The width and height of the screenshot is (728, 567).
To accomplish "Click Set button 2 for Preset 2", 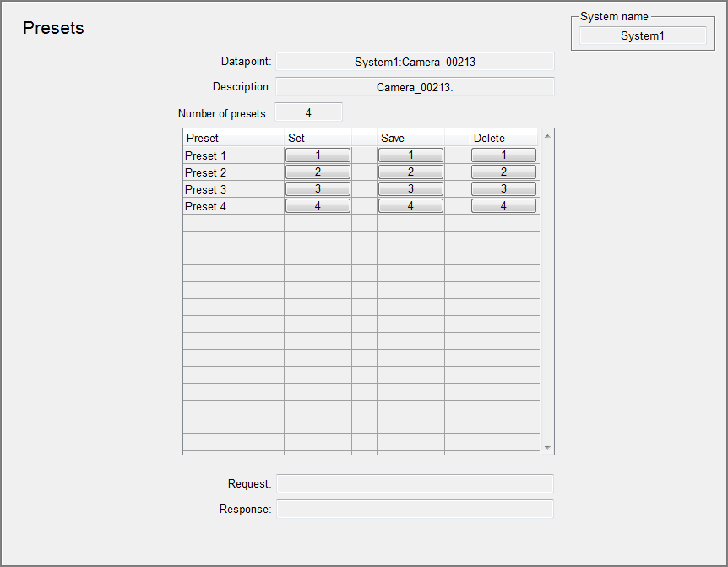I will tap(318, 172).
